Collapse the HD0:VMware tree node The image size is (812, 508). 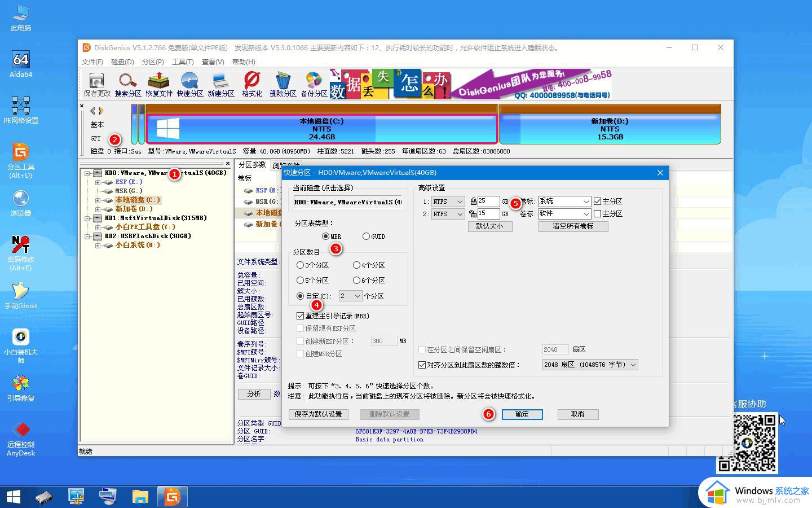coord(88,173)
